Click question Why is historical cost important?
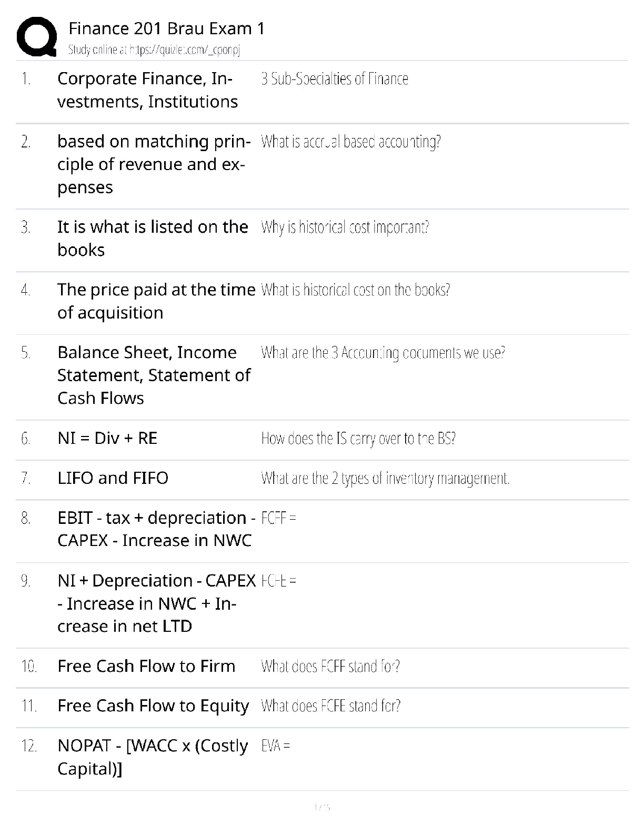 345,227
